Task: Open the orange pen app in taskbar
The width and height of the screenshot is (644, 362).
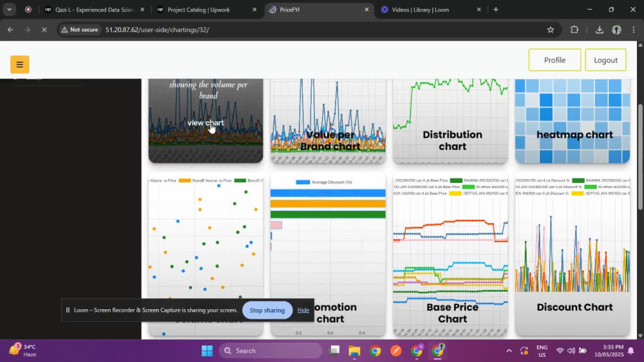Action: 396,350
